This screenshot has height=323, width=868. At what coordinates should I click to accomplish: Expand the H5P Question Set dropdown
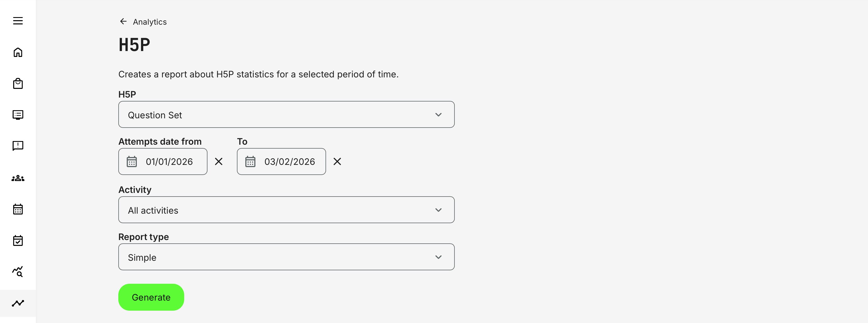[286, 114]
